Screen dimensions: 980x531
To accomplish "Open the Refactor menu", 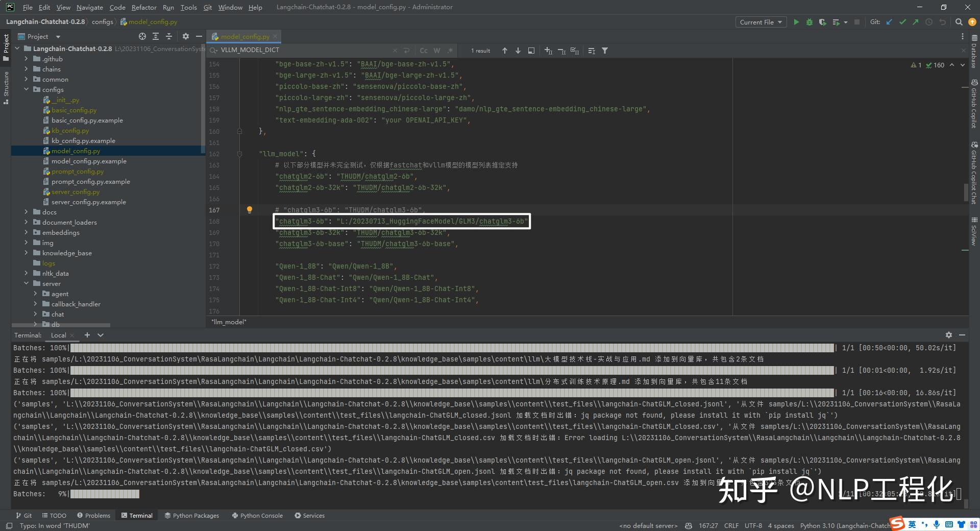I will click(144, 7).
